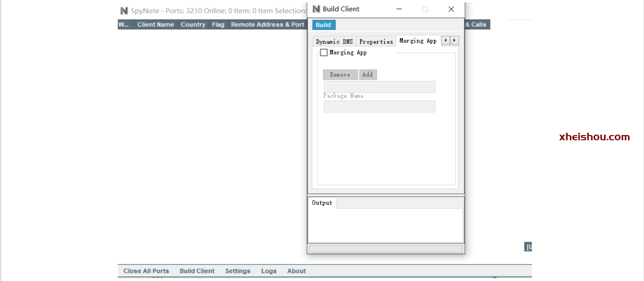Click the "Build Client" dialog title text
This screenshot has height=281, width=644.
pos(341,9)
